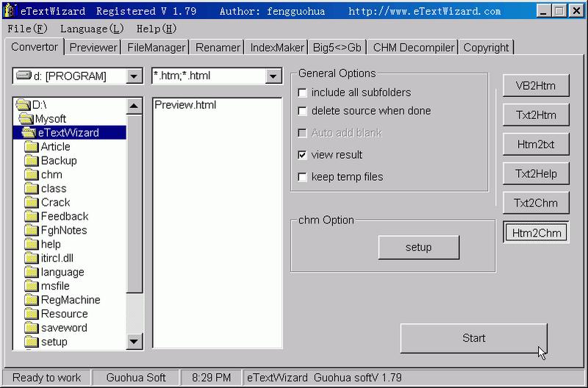Click the RegMachine folder icon
This screenshot has width=588, height=388.
coord(32,300)
